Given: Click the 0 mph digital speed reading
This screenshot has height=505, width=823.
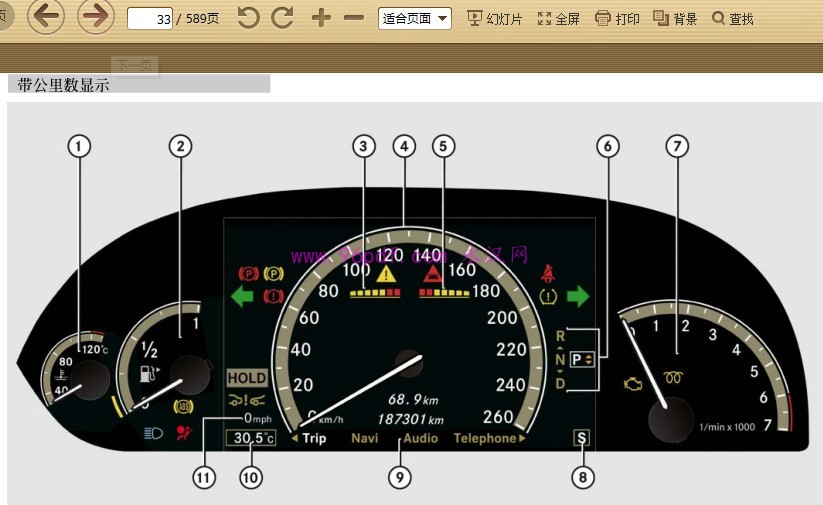Looking at the screenshot, I should click(258, 418).
